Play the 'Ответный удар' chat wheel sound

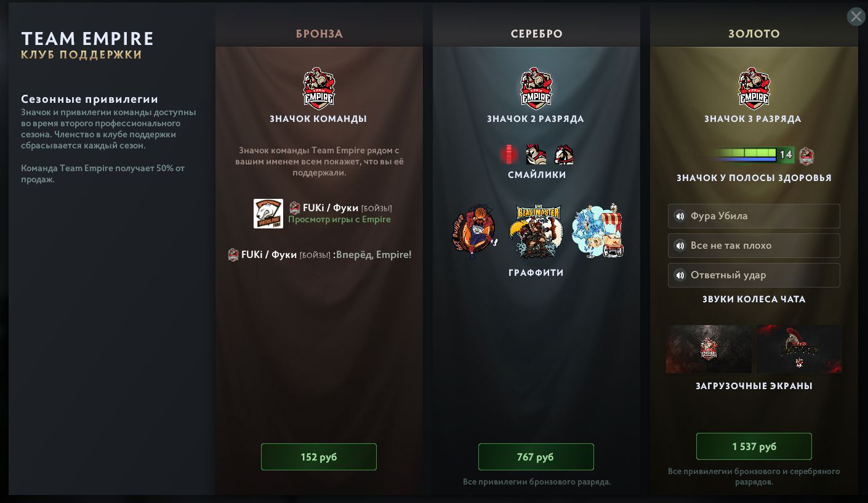click(x=753, y=275)
